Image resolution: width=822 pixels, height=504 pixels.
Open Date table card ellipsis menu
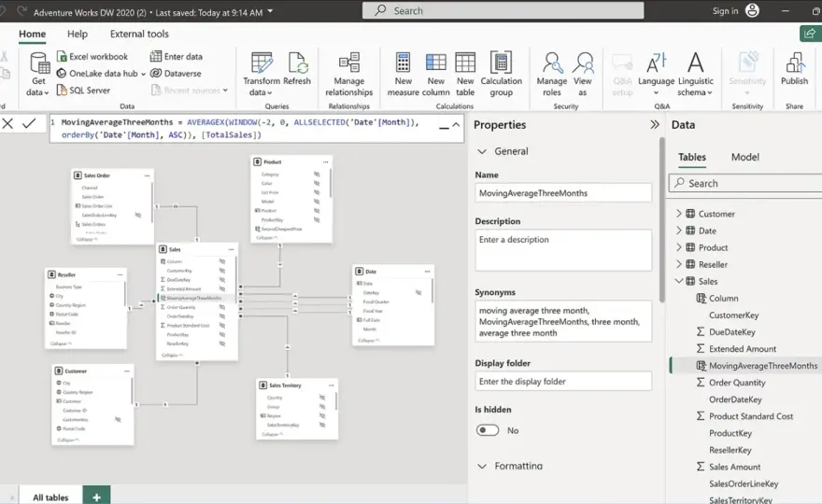[427, 272]
